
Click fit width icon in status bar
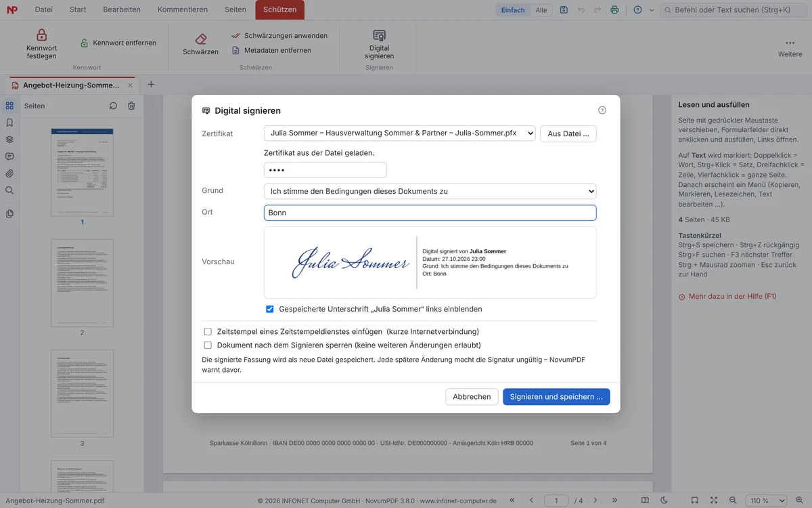[695, 501]
